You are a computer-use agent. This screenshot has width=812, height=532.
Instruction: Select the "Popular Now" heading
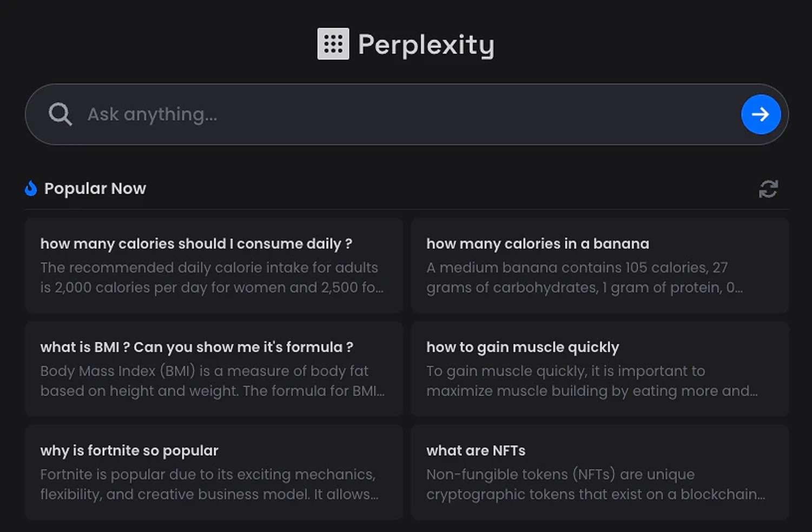pyautogui.click(x=95, y=189)
